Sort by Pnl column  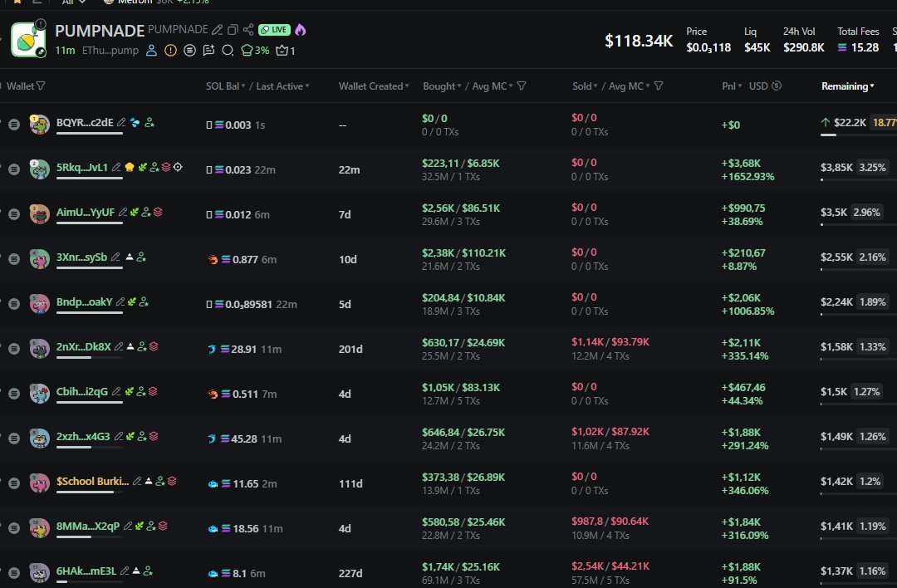(x=732, y=86)
